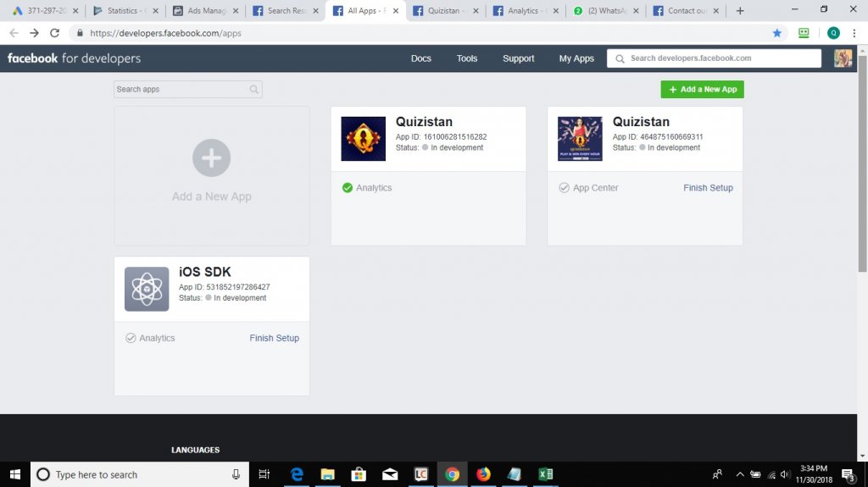This screenshot has width=868, height=487.
Task: Click the App ID 531852197286427 text
Action: click(x=224, y=286)
